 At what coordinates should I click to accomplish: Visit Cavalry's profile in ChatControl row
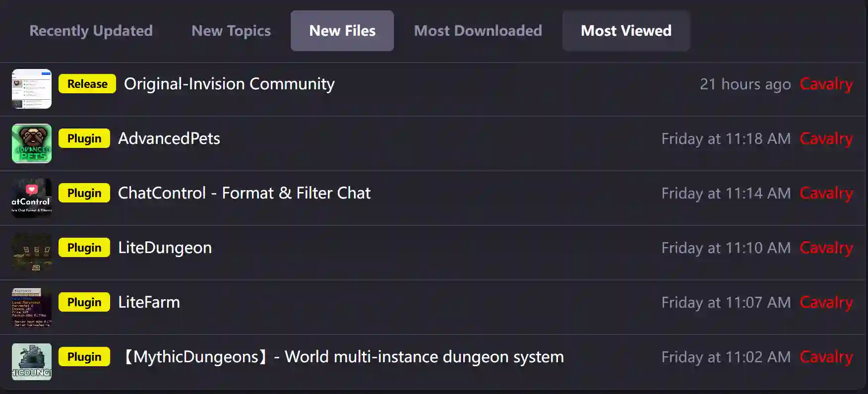[x=826, y=193]
